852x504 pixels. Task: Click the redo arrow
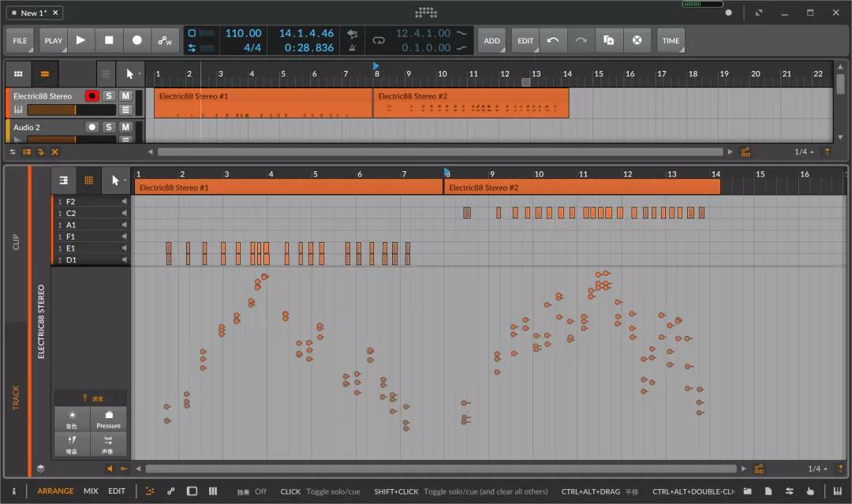coord(581,40)
